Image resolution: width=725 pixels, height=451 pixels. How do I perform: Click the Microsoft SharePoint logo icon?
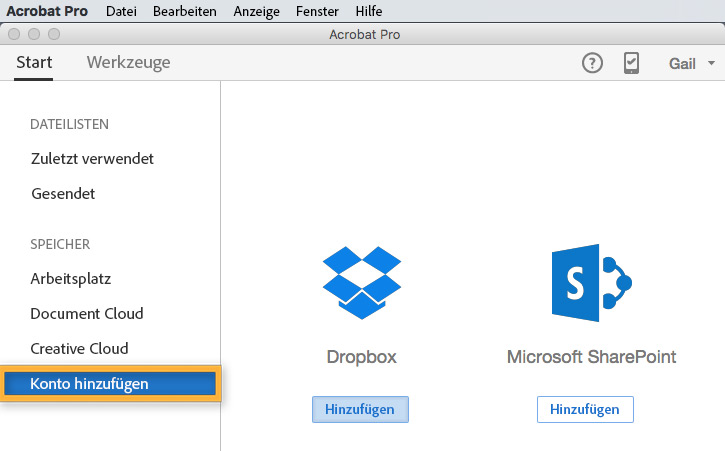(592, 283)
